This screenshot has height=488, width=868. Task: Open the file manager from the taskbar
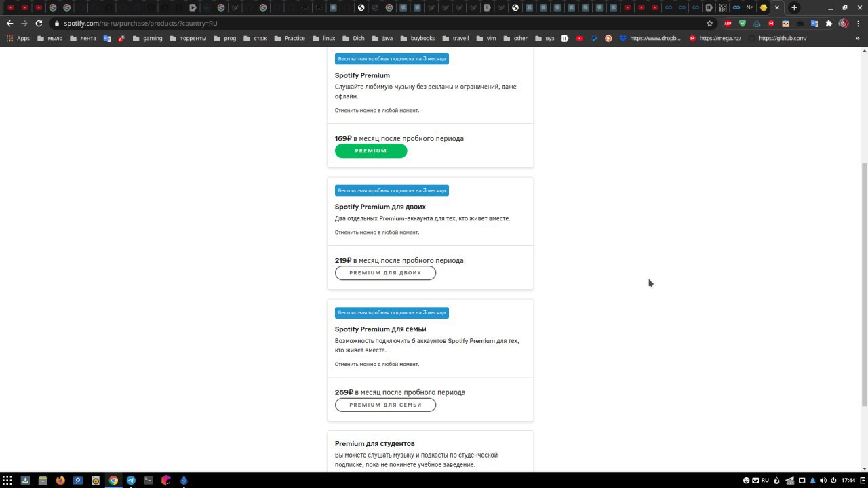pos(43,480)
